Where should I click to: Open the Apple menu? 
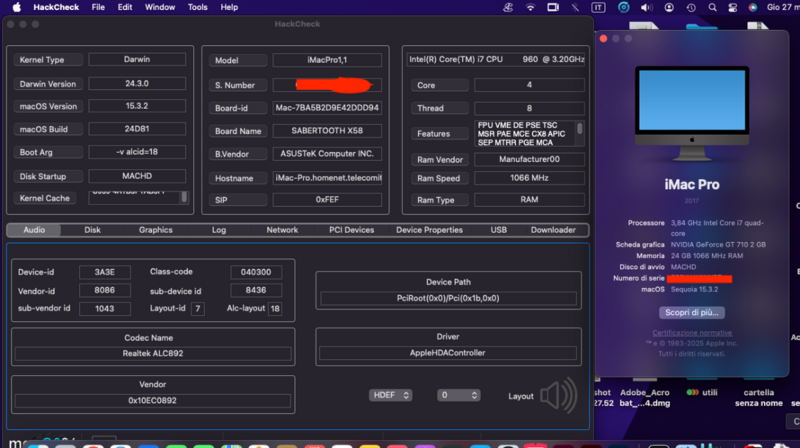(x=17, y=7)
